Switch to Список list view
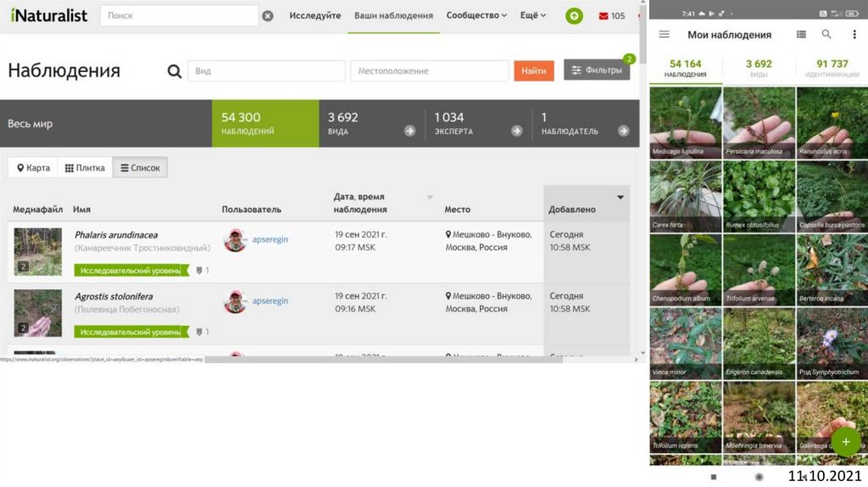 140,168
